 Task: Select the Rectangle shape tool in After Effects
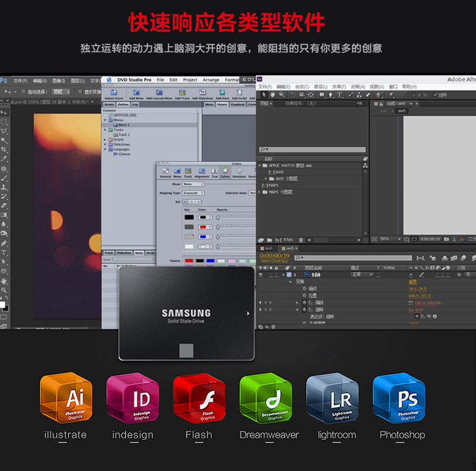click(322, 95)
